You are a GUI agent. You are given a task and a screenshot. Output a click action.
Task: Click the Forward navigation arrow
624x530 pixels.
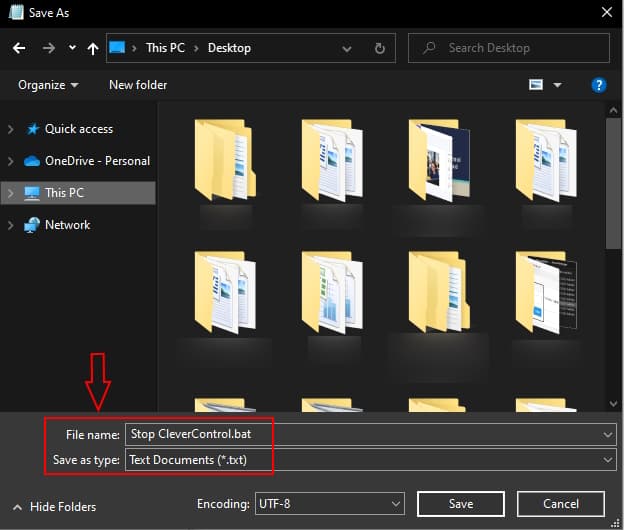[49, 48]
